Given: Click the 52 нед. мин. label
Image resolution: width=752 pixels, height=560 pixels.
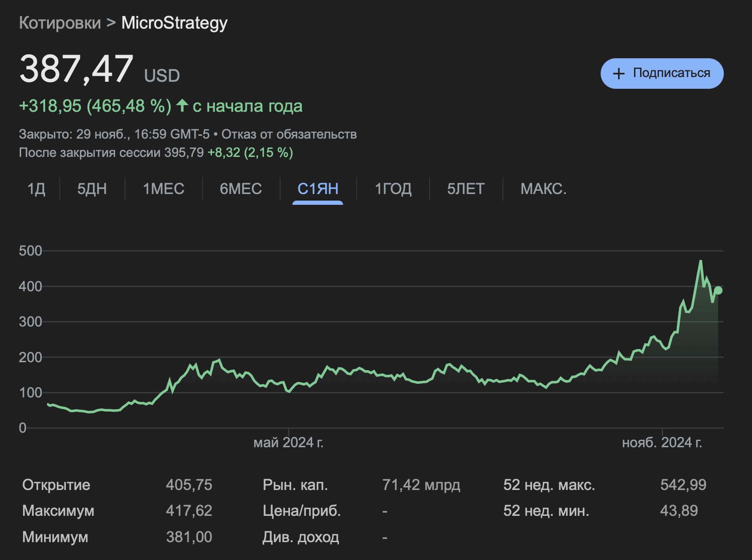Looking at the screenshot, I should [x=546, y=511].
